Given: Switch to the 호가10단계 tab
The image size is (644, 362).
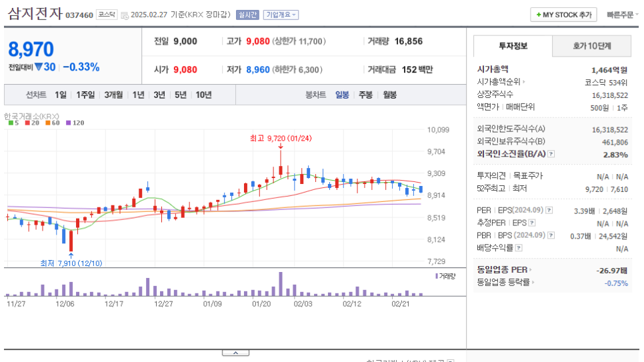Looking at the screenshot, I should pos(592,46).
